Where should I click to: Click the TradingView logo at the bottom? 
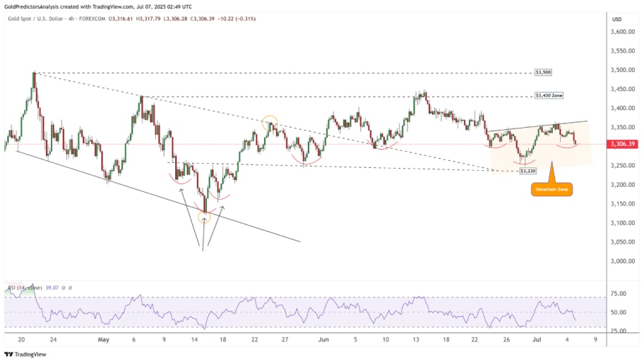(x=25, y=354)
